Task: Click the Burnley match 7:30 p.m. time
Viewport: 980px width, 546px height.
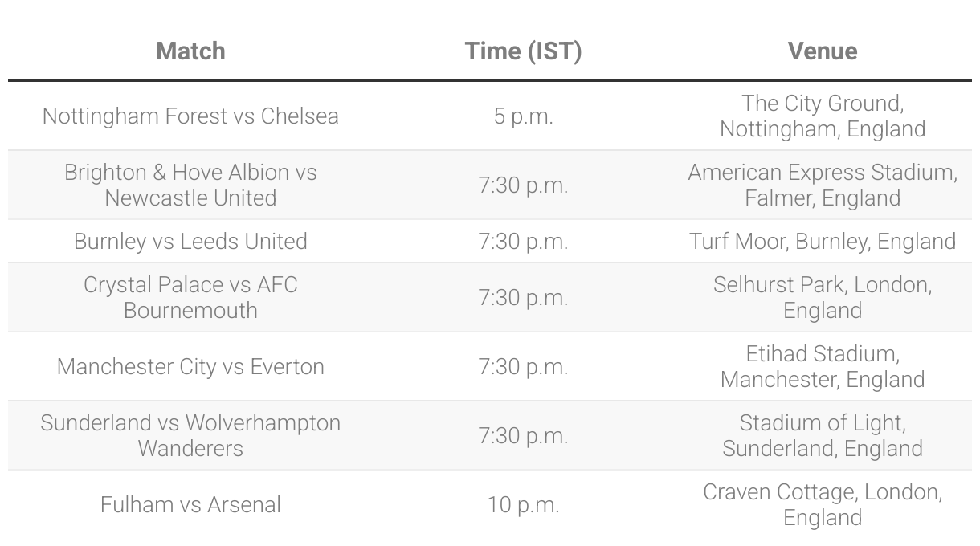Action: coord(523,241)
